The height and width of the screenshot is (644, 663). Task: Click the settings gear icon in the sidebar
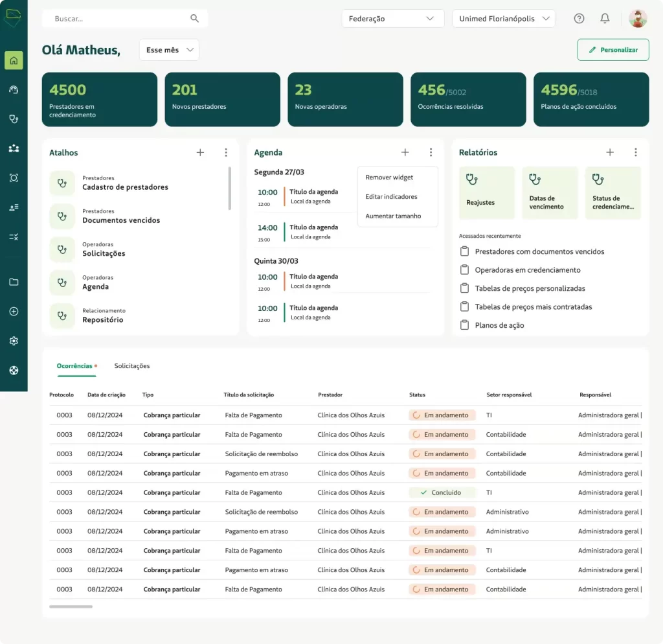(13, 341)
